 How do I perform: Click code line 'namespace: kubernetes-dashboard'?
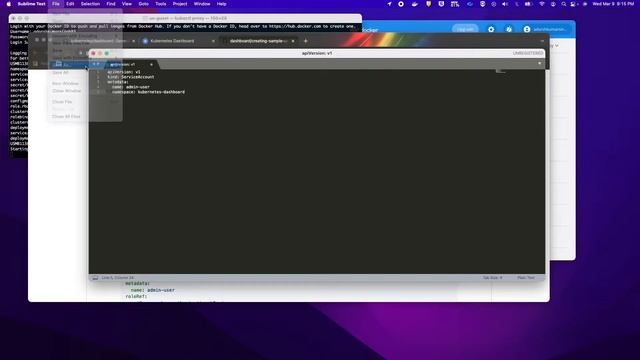[x=149, y=92]
